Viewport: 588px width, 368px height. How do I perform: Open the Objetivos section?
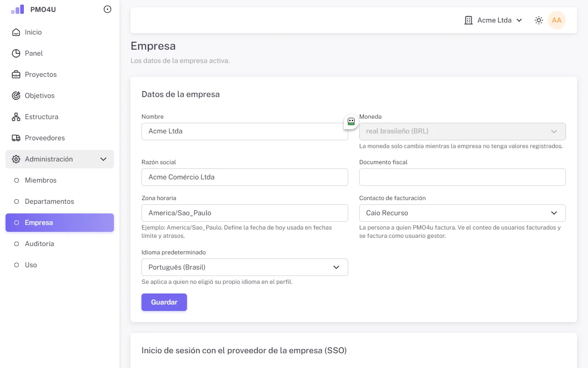coord(60,96)
